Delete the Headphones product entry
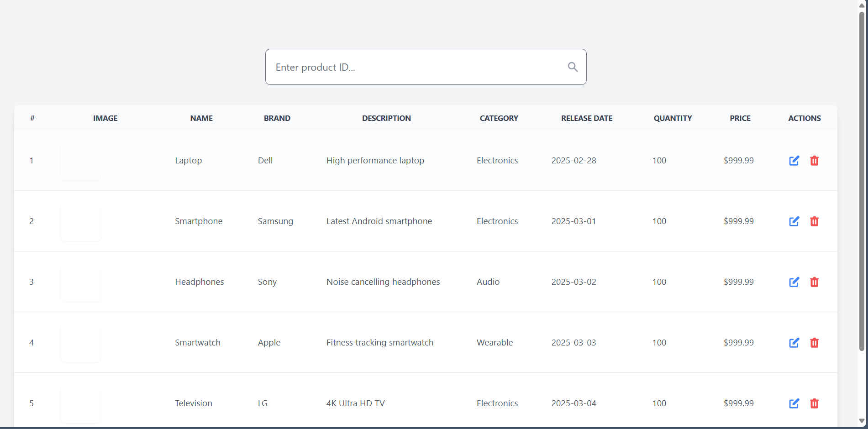Image resolution: width=868 pixels, height=429 pixels. 815,282
